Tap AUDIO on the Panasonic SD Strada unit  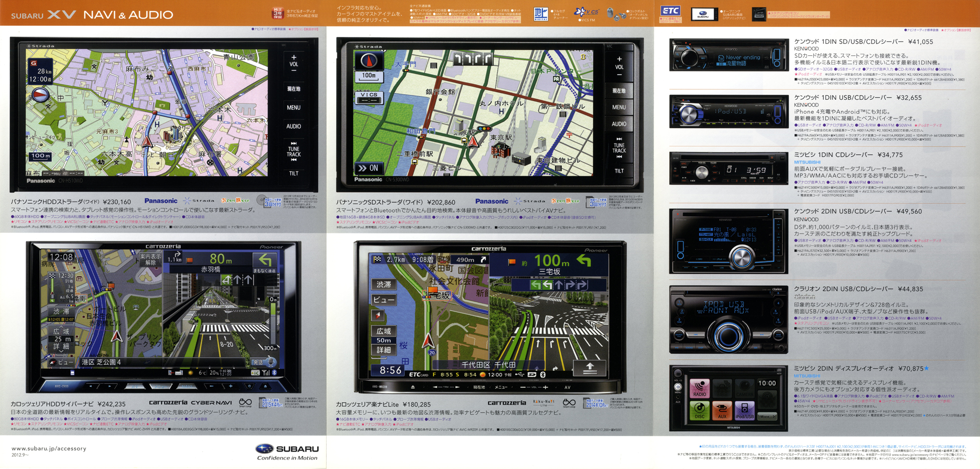(x=619, y=124)
